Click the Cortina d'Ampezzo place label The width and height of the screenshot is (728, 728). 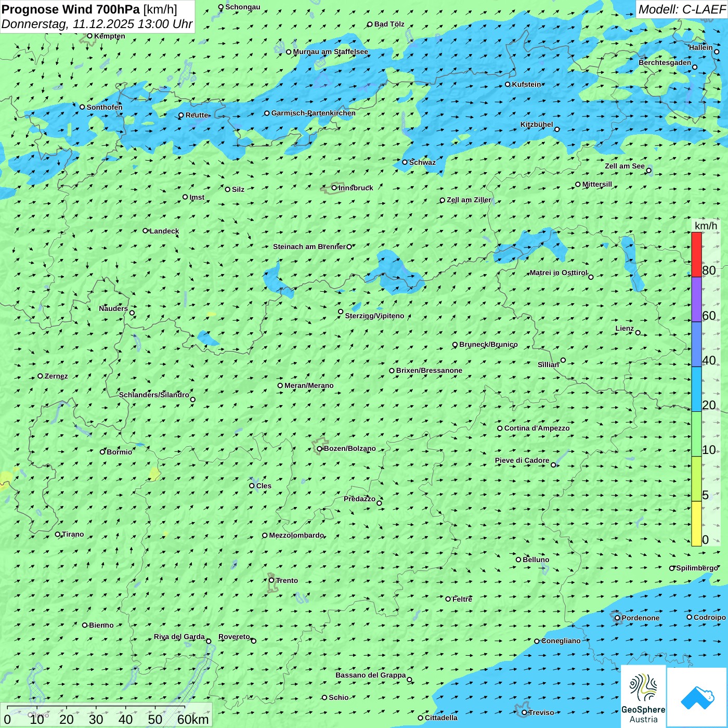[537, 428]
